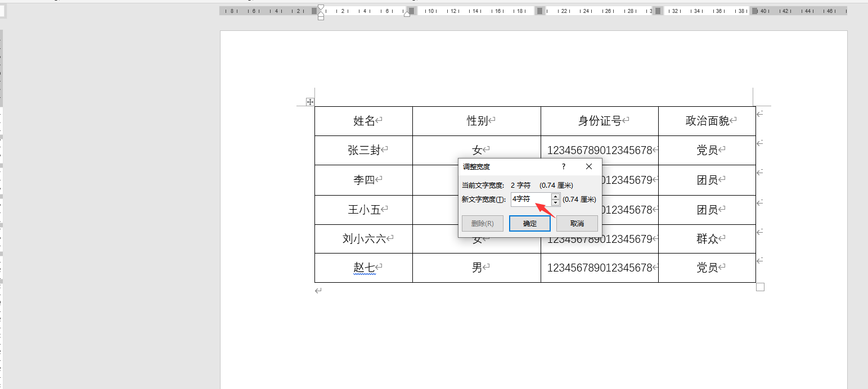Click the table resize handle square
868x389 pixels.
point(760,287)
